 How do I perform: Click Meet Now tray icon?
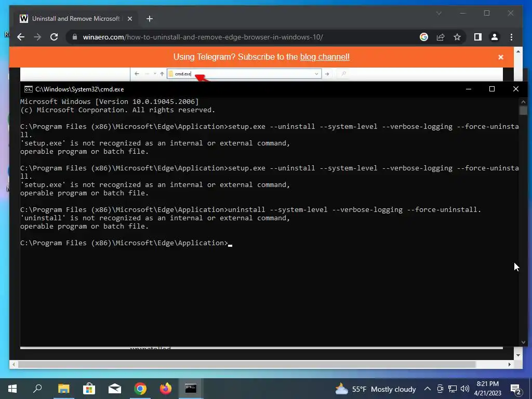440,389
